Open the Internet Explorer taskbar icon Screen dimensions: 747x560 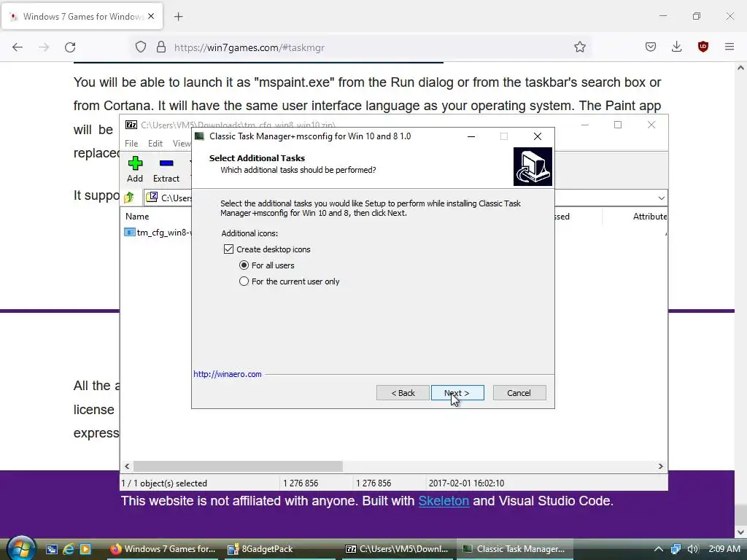point(69,549)
